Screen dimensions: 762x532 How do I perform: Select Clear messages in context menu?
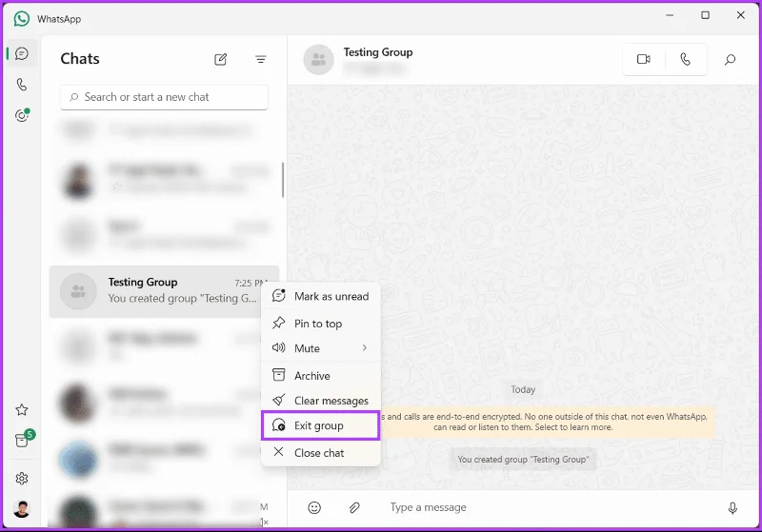(321, 401)
